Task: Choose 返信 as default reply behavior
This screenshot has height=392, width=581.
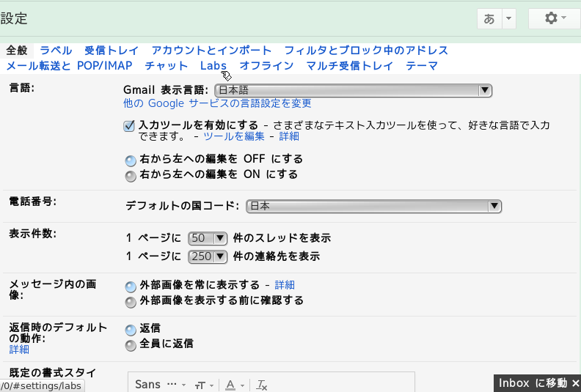Action: click(131, 330)
